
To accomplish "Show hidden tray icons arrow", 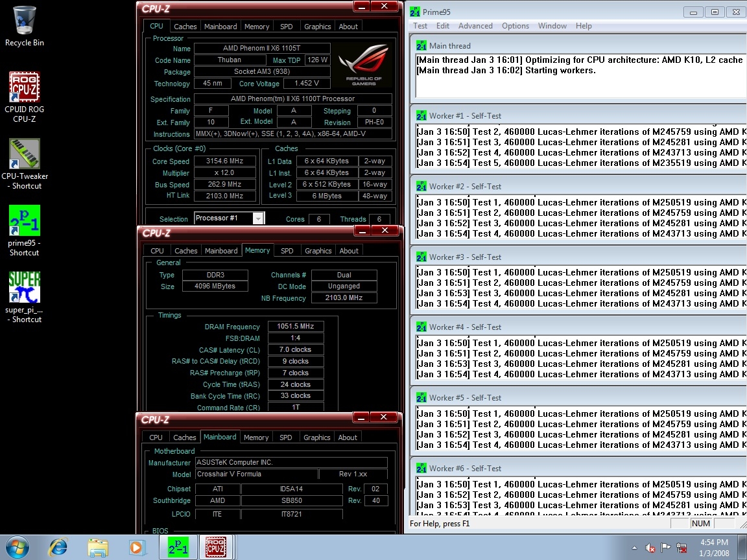I will (634, 548).
